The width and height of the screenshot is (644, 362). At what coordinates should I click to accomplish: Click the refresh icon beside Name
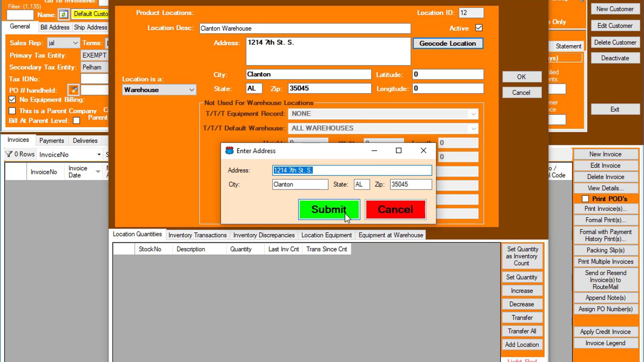coord(63,14)
